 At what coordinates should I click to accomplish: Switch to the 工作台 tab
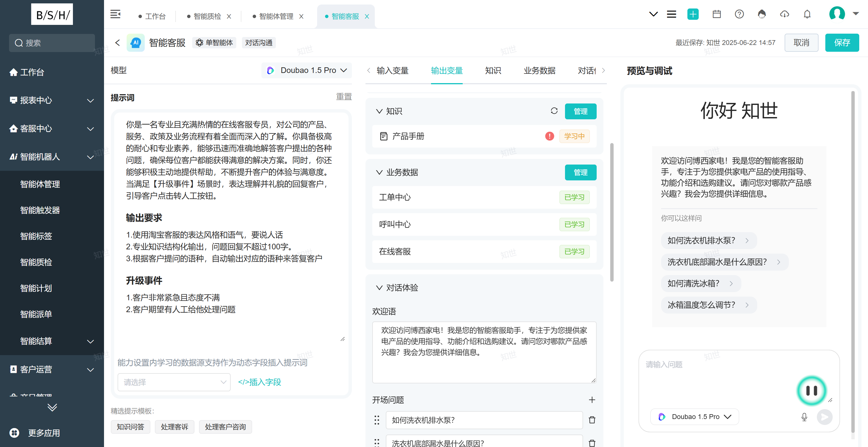(152, 16)
